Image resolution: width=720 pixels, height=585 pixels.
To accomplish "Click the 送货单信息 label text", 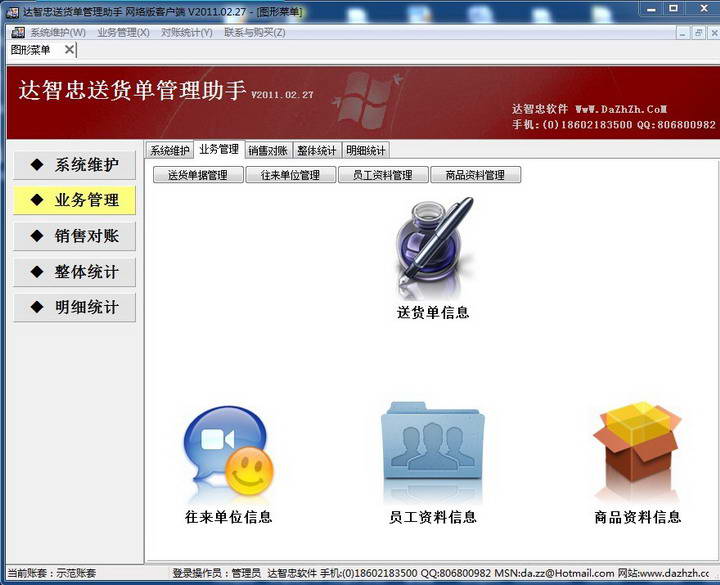I will (433, 313).
